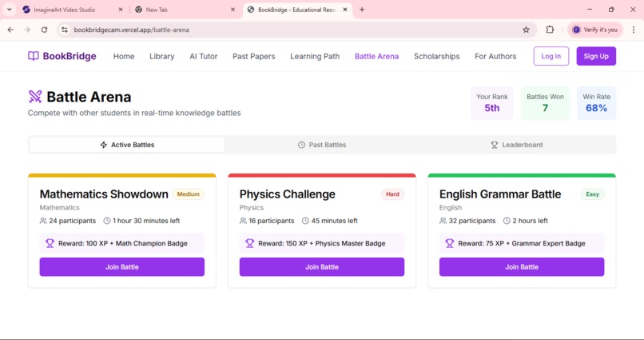This screenshot has width=644, height=340.
Task: Bookmark this page with the star icon
Action: 526,30
